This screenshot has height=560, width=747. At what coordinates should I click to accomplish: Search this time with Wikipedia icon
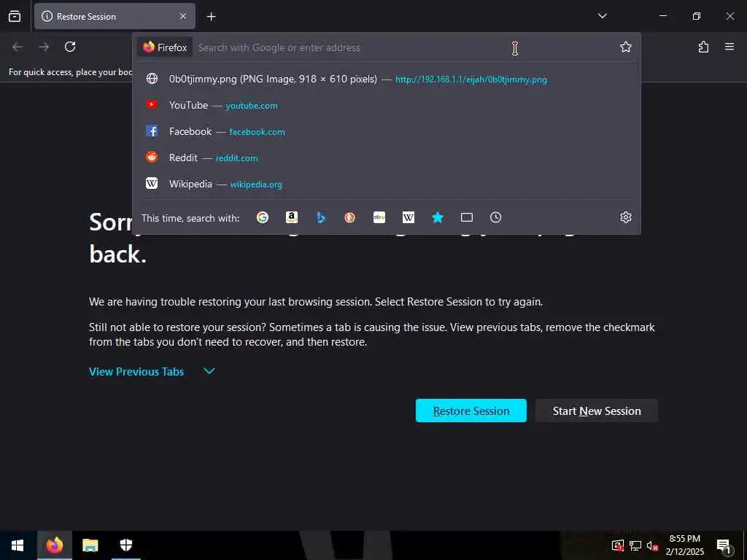point(409,217)
